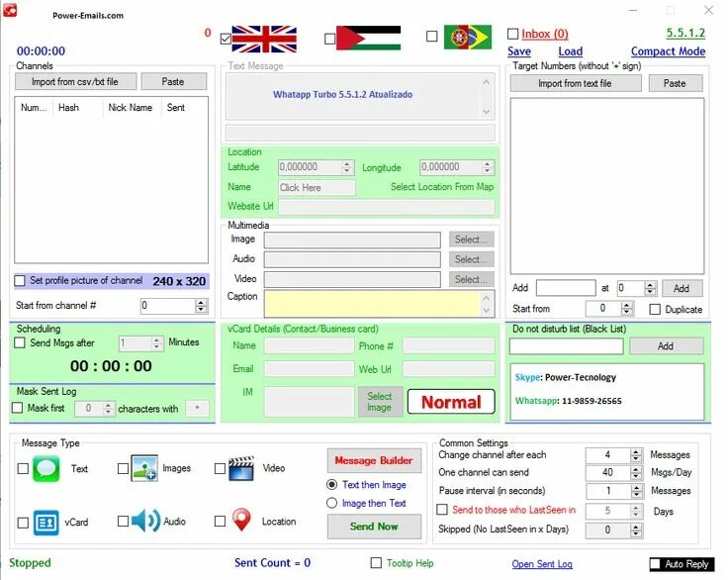Click the Video clapperboard icon
This screenshot has height=580, width=728.
point(241,468)
